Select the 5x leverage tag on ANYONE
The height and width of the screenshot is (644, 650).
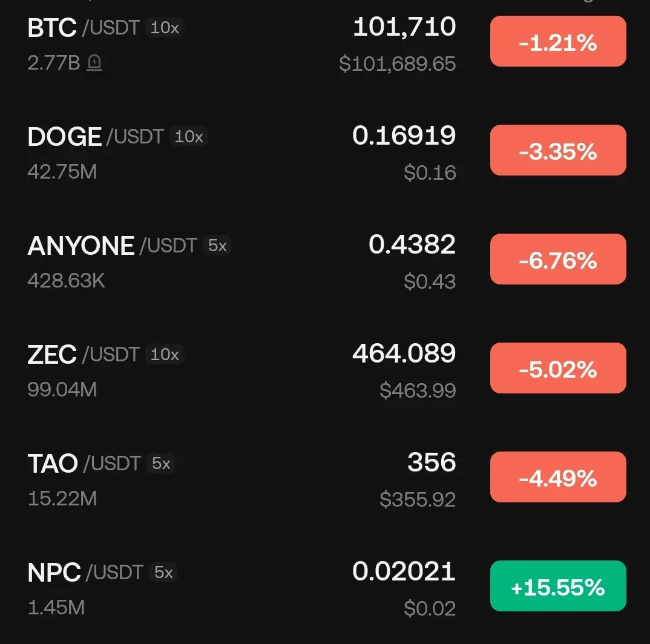(217, 246)
